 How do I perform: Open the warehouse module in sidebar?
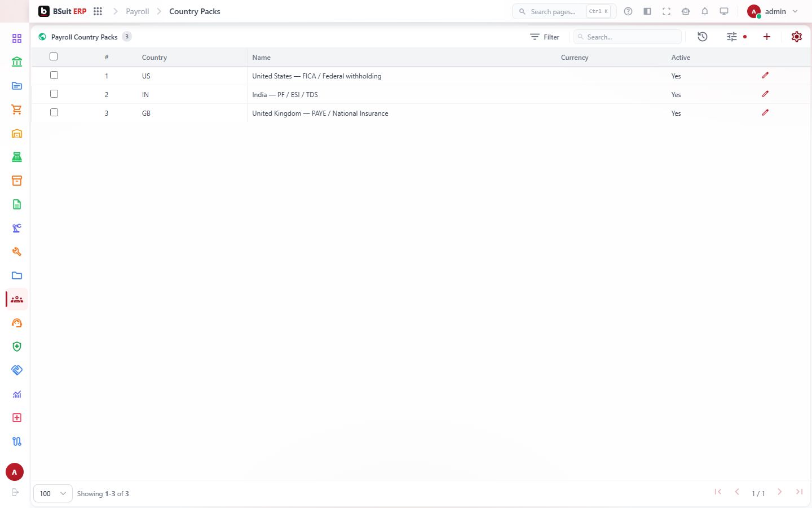click(x=17, y=133)
